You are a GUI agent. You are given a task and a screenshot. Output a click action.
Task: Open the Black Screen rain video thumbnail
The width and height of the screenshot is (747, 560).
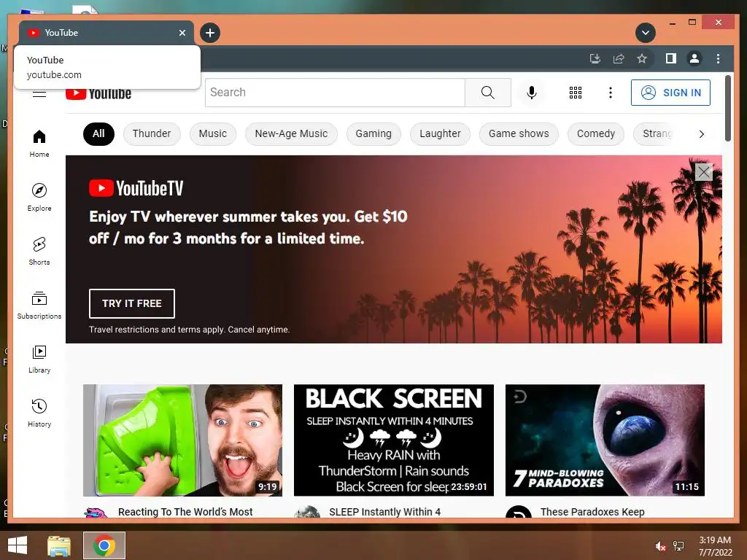click(393, 440)
